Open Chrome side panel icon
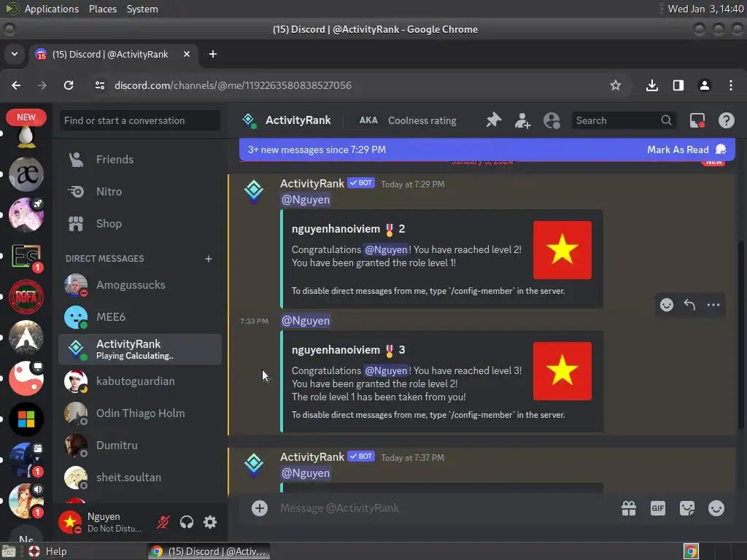Viewport: 747px width, 560px height. coord(678,85)
